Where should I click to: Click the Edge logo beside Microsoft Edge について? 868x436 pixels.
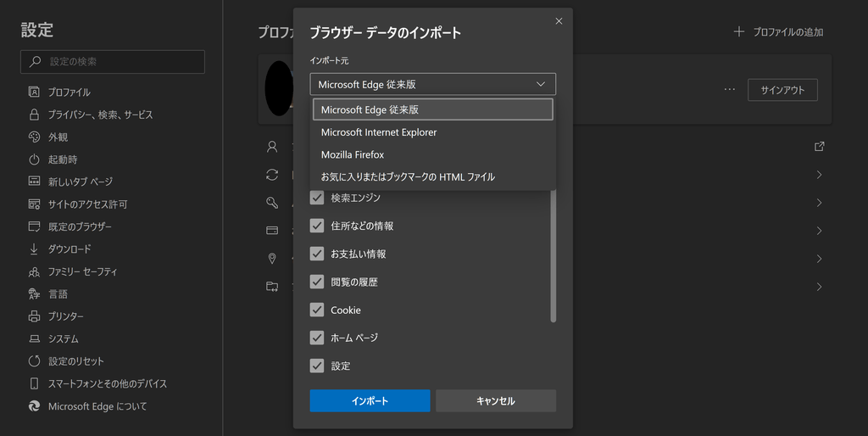[x=34, y=406]
